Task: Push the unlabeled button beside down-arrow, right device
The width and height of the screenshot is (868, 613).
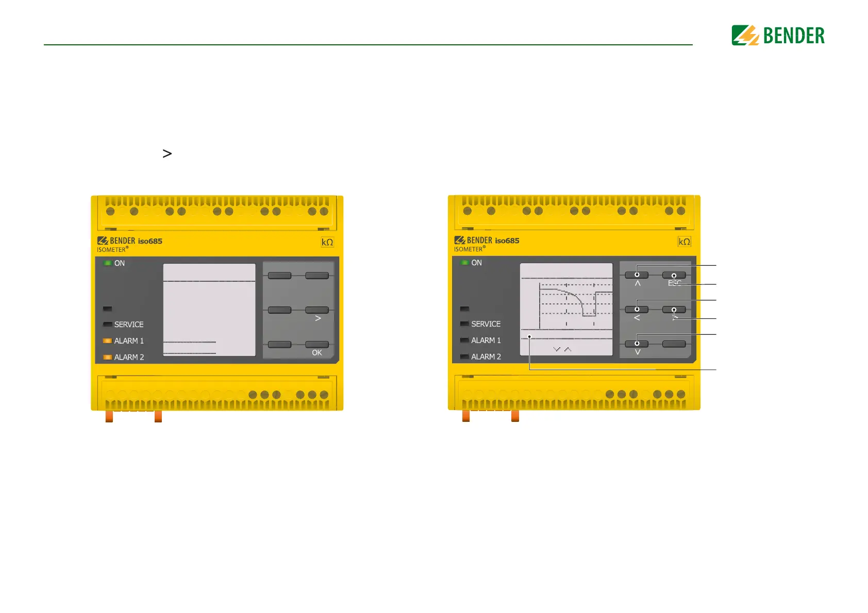Action: point(674,344)
